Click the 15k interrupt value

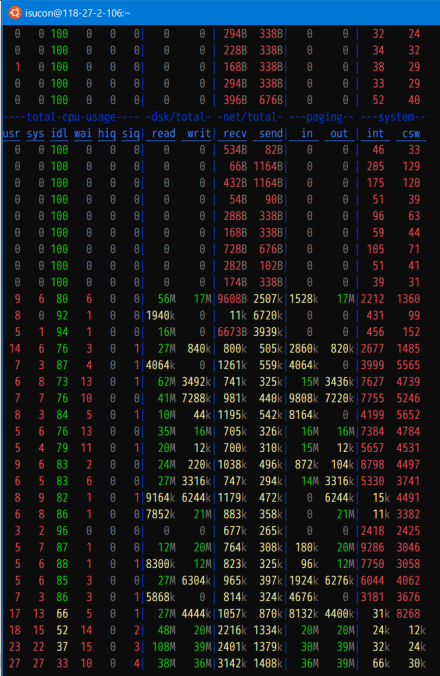pyautogui.click(x=381, y=498)
